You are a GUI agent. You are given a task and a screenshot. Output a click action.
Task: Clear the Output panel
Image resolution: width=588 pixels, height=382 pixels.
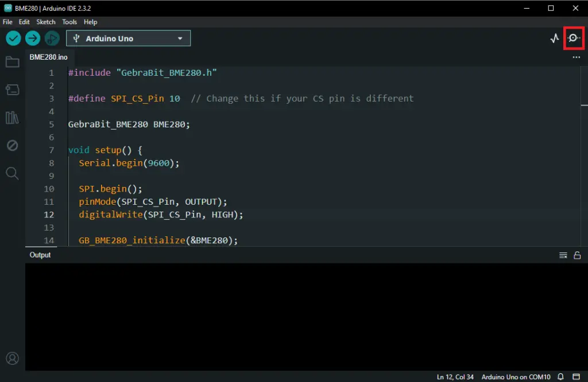(563, 255)
